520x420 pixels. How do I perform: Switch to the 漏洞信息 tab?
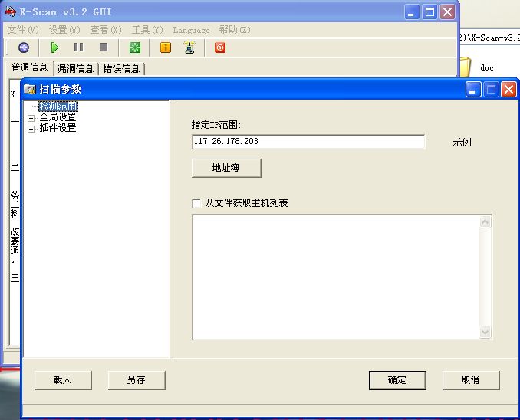tap(75, 69)
